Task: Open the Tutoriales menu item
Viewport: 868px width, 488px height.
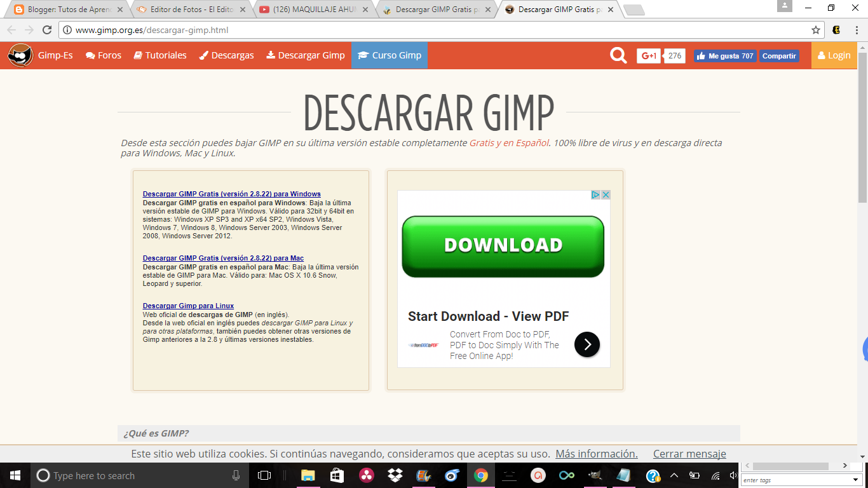Action: click(x=160, y=55)
